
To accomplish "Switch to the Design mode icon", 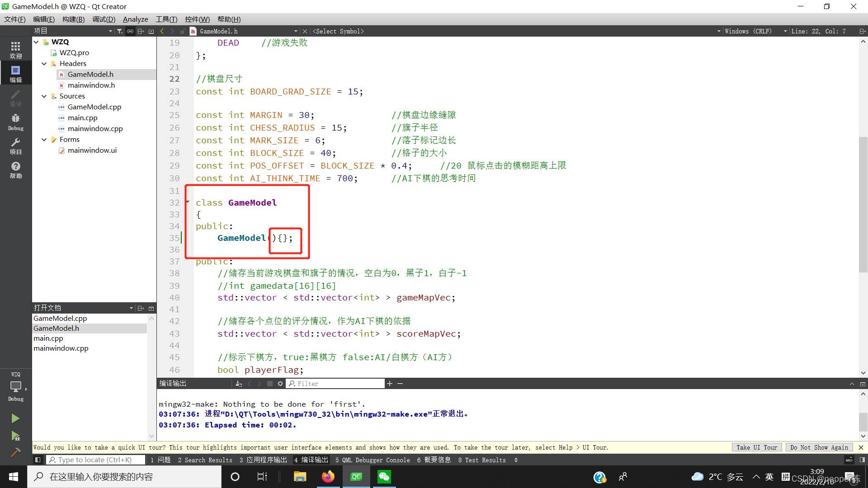I will click(x=15, y=98).
